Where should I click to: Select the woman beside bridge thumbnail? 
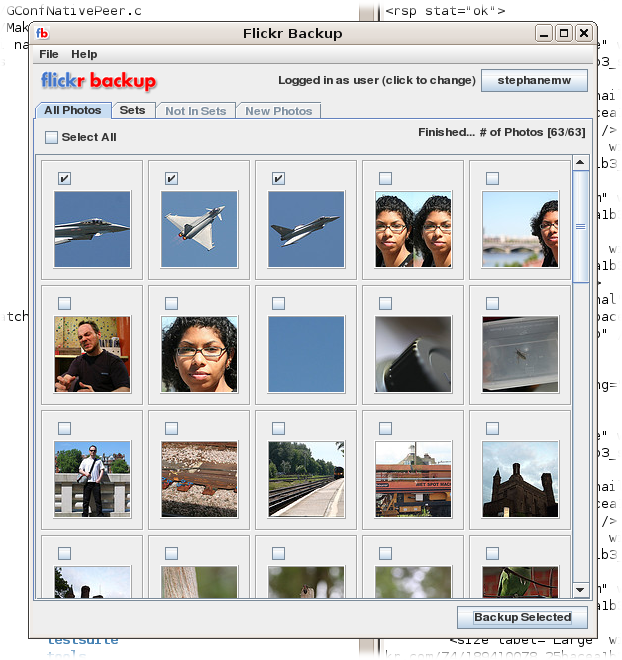coord(520,229)
